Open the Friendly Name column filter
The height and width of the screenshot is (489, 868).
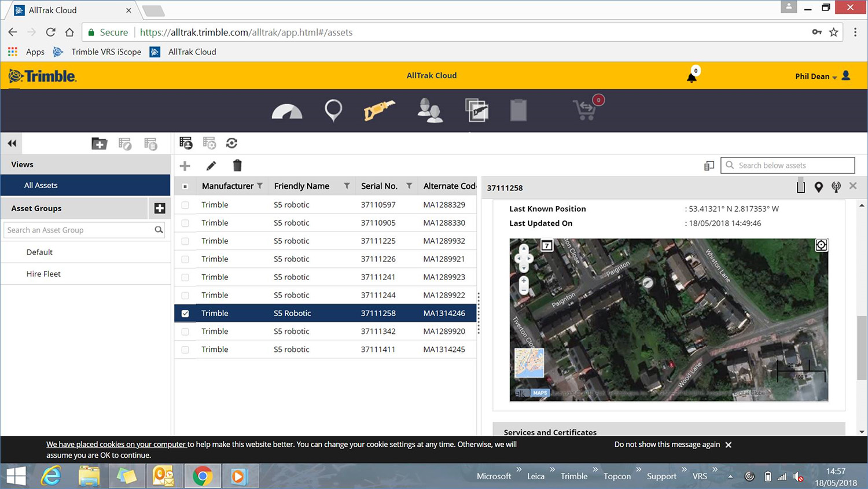click(347, 186)
